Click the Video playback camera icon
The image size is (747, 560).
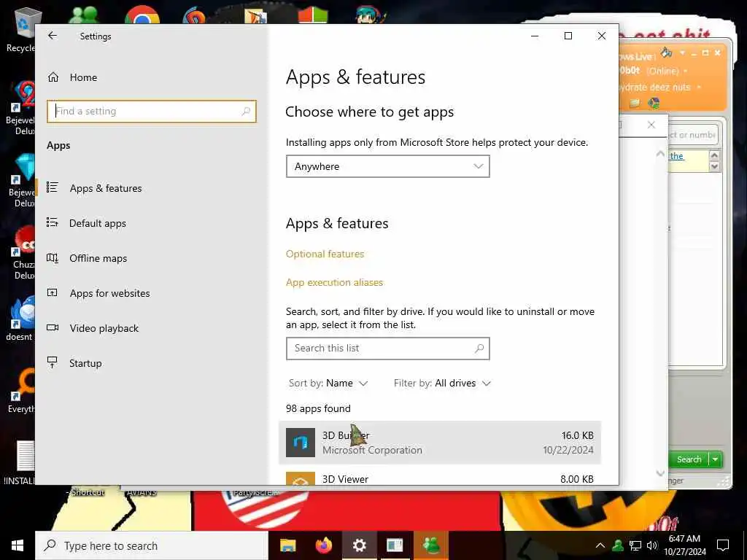tap(53, 327)
